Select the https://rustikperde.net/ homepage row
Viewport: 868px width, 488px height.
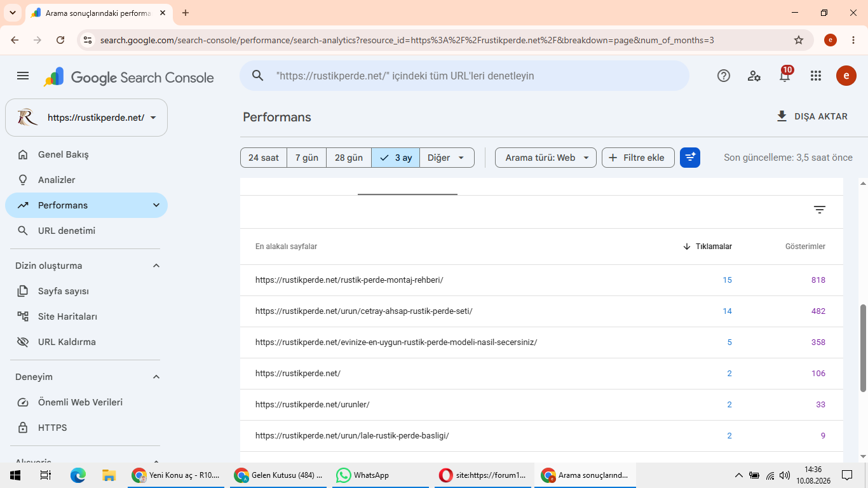(541, 374)
